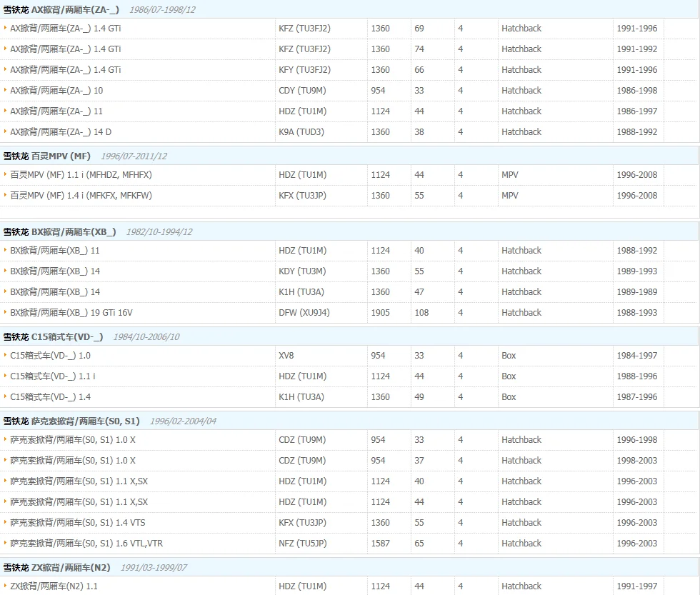This screenshot has height=595, width=700.
Task: Click the displacement value 1905
Action: tap(380, 312)
